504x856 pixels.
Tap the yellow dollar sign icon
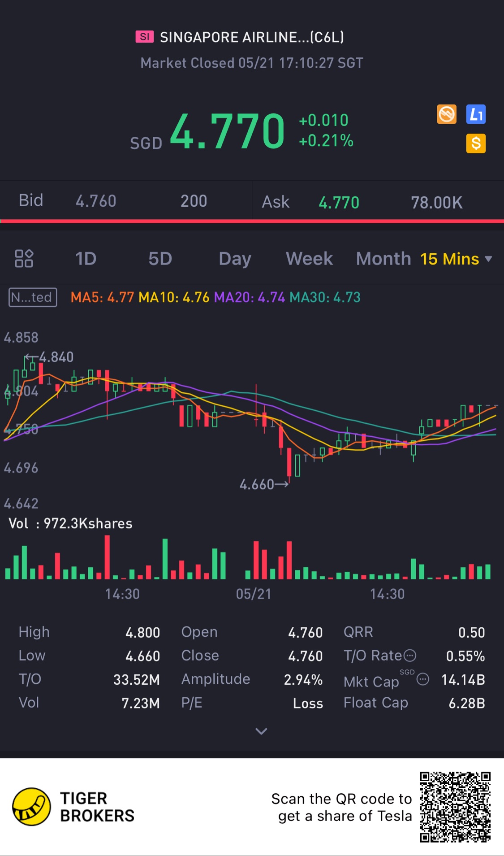pyautogui.click(x=476, y=143)
